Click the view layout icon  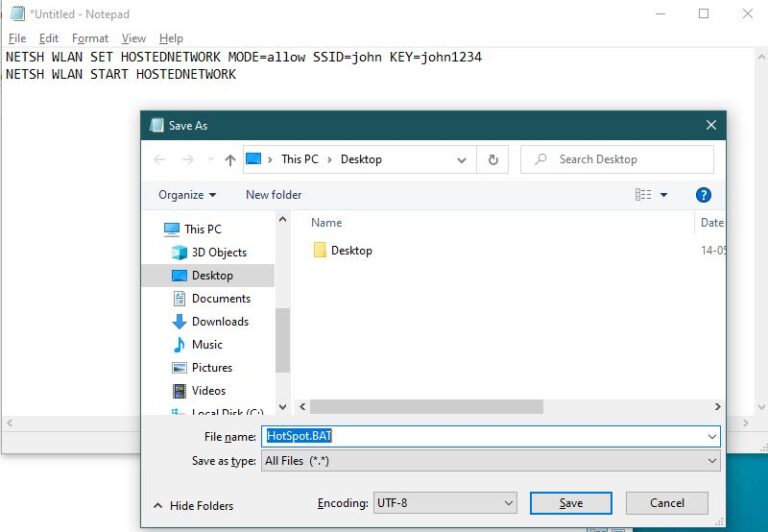(x=643, y=194)
